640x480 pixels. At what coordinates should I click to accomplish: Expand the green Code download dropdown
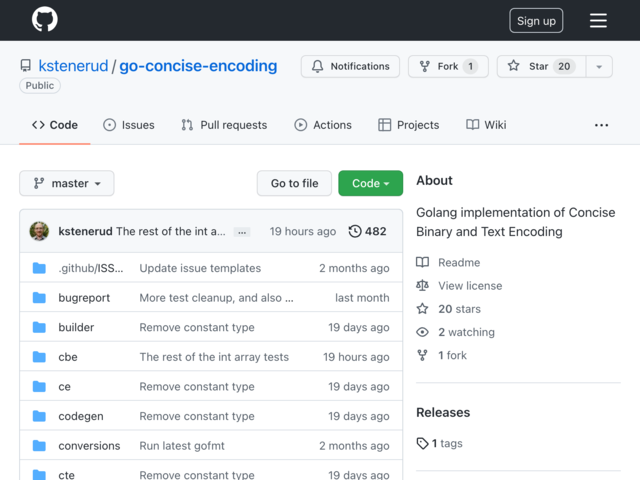371,183
